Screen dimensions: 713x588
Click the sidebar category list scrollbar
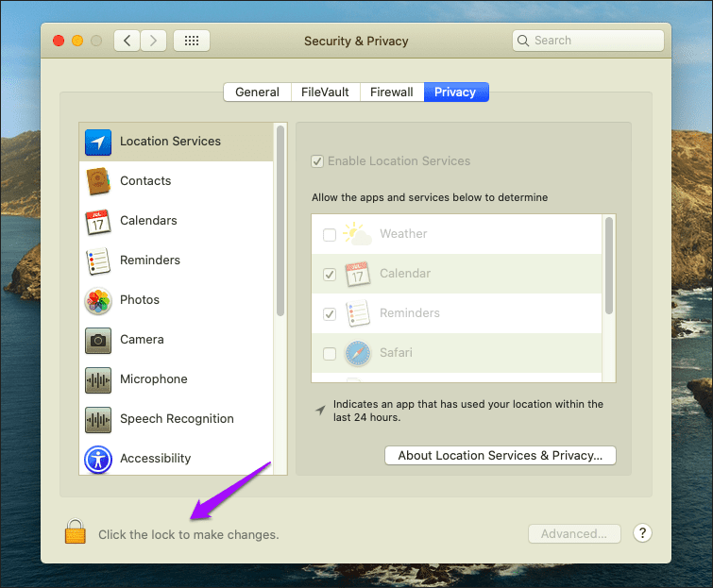coord(280,221)
